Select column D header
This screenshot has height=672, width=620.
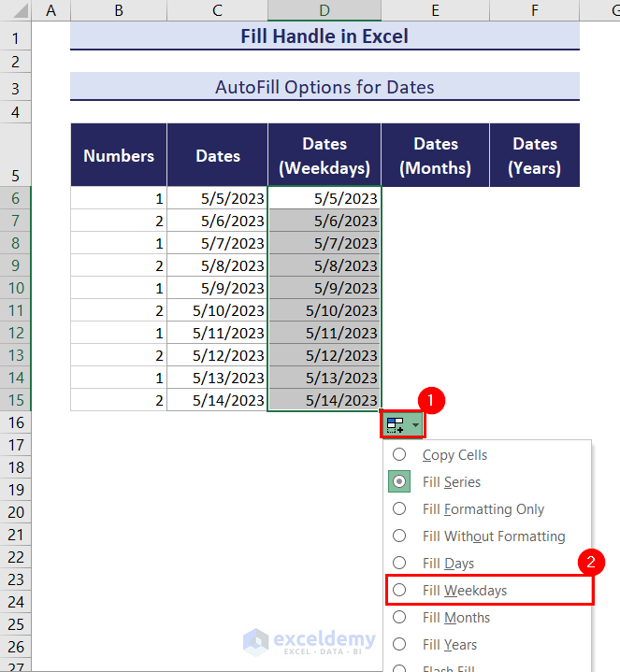pyautogui.click(x=324, y=10)
